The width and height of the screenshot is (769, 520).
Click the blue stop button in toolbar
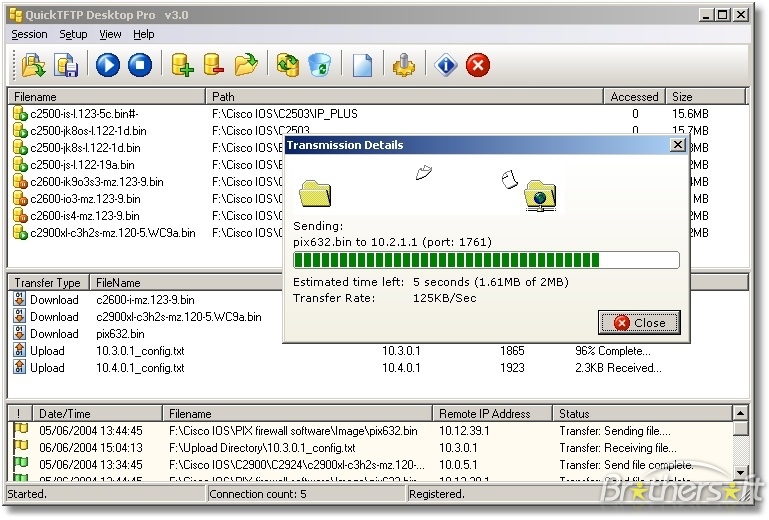140,65
